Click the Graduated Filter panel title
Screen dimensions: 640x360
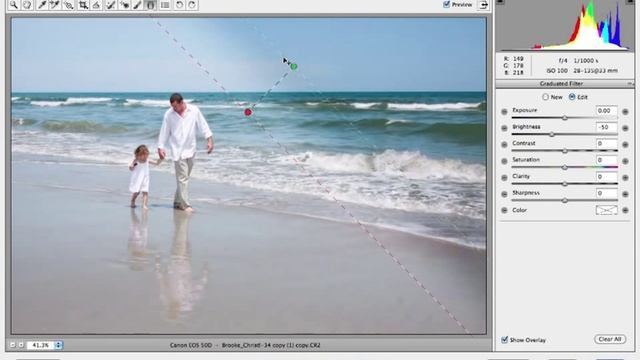tap(561, 84)
